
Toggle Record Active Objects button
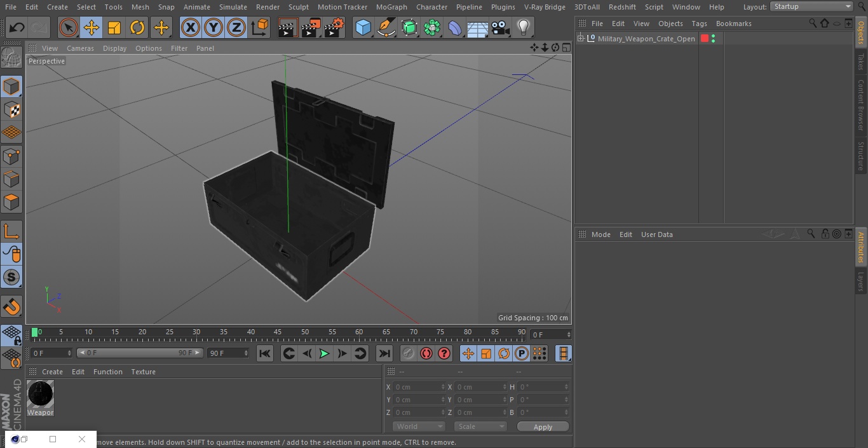[409, 353]
